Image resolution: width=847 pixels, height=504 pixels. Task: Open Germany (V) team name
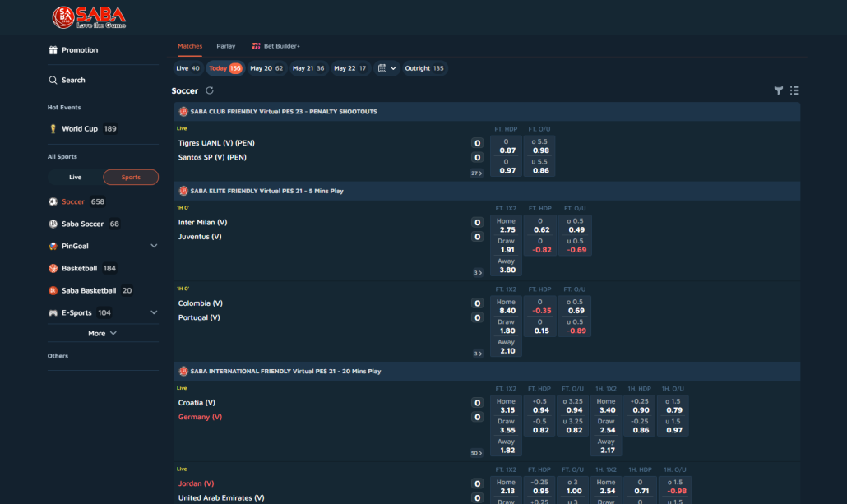pos(200,417)
